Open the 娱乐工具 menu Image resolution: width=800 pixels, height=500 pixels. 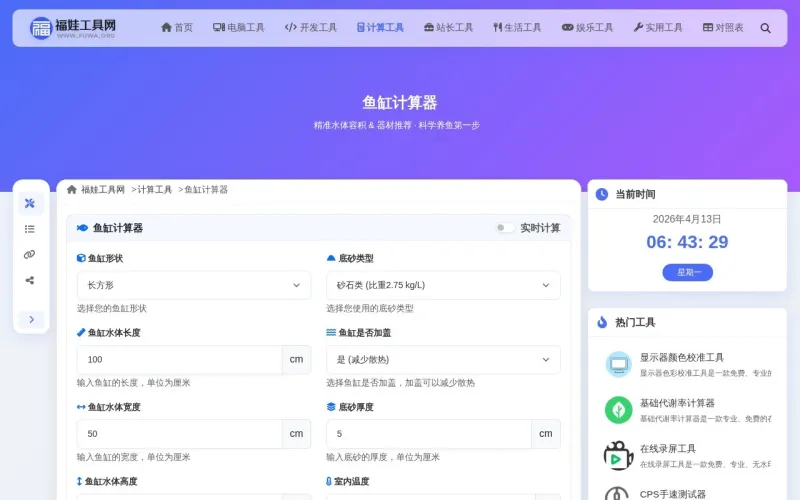click(x=587, y=28)
